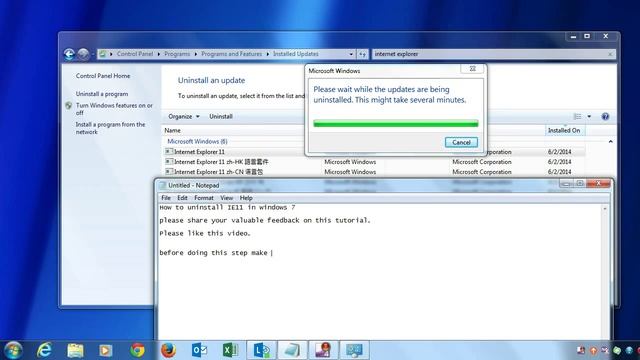This screenshot has height=360, width=640.
Task: Collapse the Microsoft Windows group arrow
Action: [x=611, y=142]
